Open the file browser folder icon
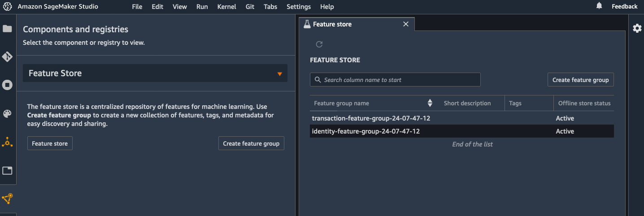The height and width of the screenshot is (216, 644). [7, 29]
